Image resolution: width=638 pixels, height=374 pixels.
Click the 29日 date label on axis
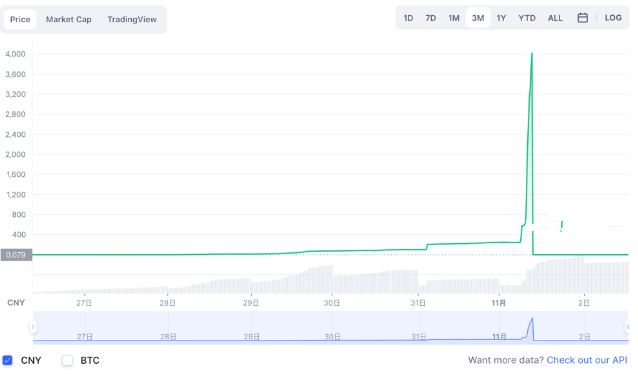point(251,303)
